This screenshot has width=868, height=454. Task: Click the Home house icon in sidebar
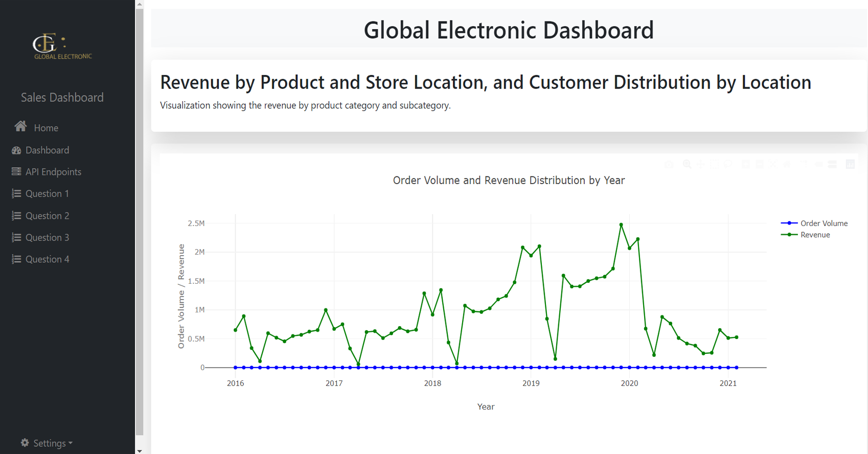(20, 126)
